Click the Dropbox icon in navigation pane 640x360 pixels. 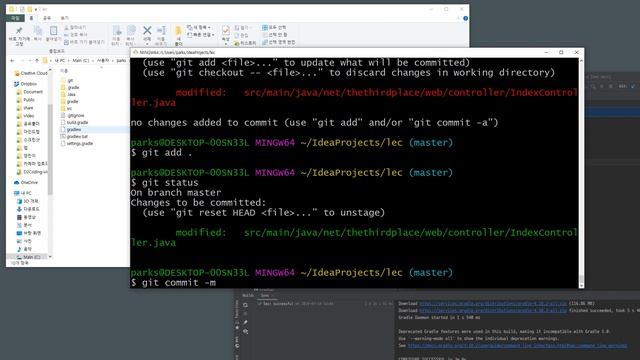[17, 84]
